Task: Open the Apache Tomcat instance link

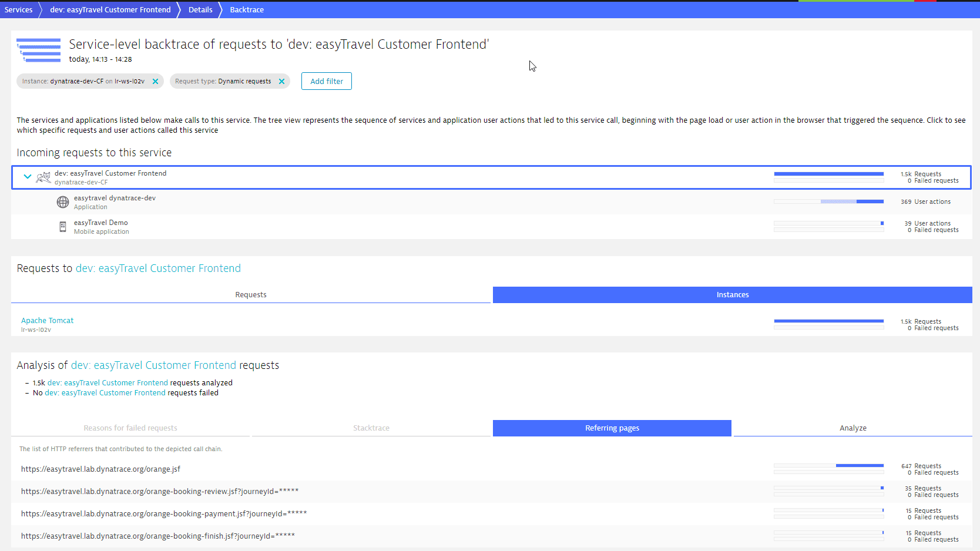Action: (48, 321)
